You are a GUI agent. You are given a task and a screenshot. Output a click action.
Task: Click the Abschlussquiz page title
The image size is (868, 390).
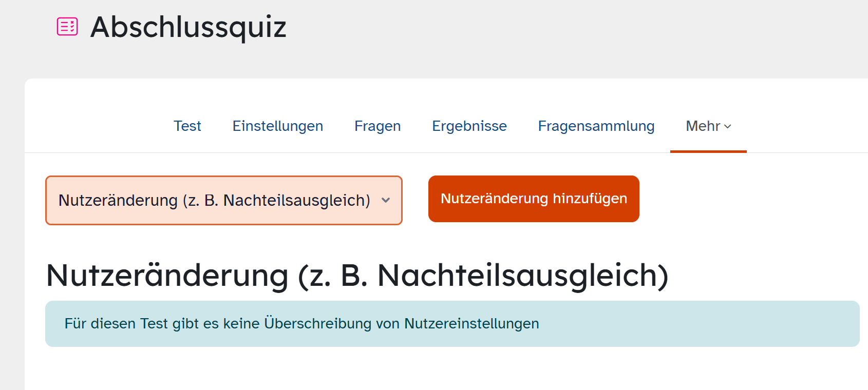pyautogui.click(x=188, y=27)
